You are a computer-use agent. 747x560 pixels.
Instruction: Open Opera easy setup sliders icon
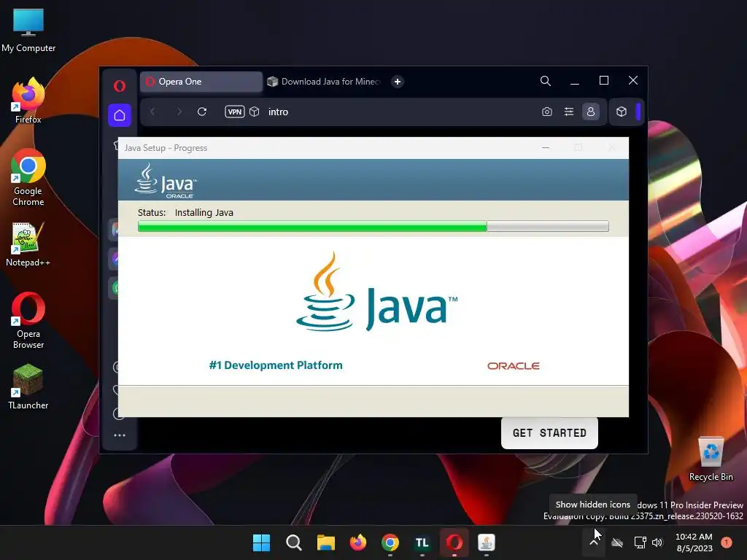click(569, 112)
